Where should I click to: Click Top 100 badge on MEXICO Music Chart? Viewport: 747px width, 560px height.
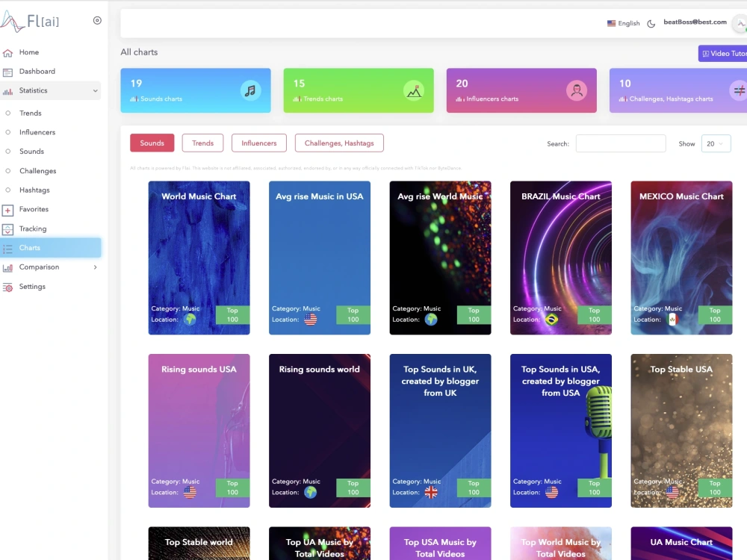pyautogui.click(x=715, y=315)
